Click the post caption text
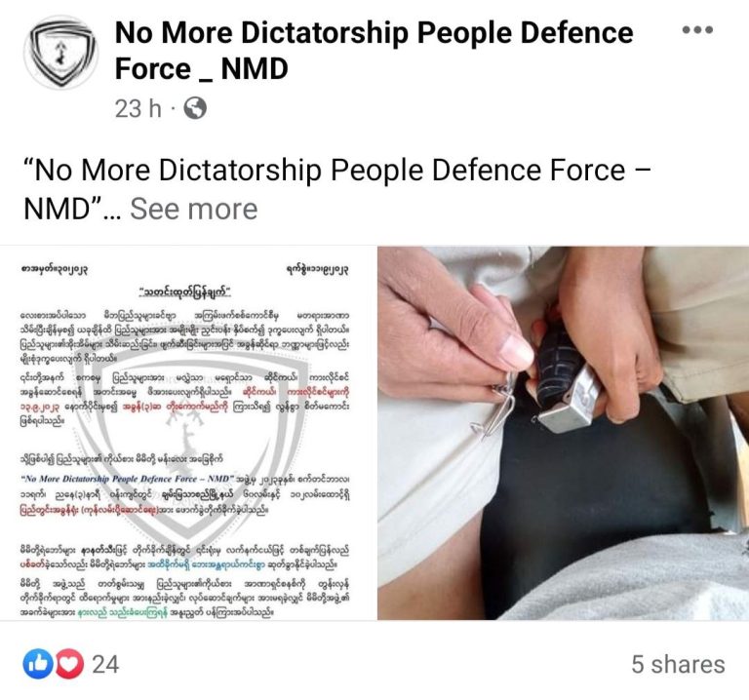The height and width of the screenshot is (700, 749). click(336, 189)
